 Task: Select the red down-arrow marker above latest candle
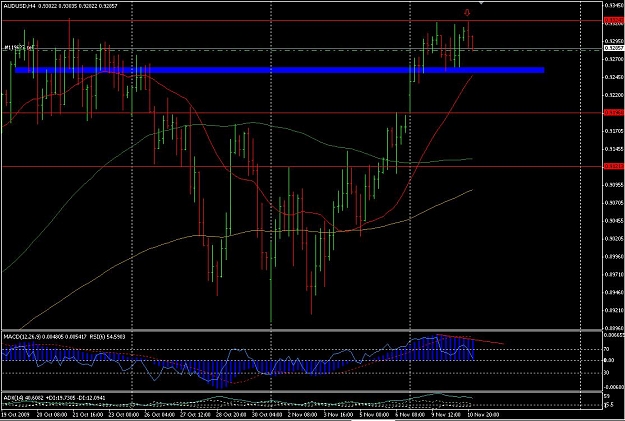point(467,13)
